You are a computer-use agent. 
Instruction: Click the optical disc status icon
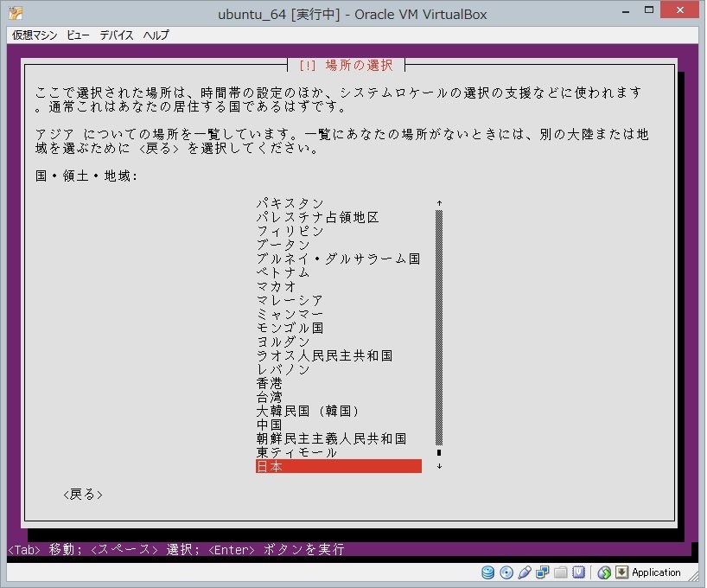(x=506, y=572)
